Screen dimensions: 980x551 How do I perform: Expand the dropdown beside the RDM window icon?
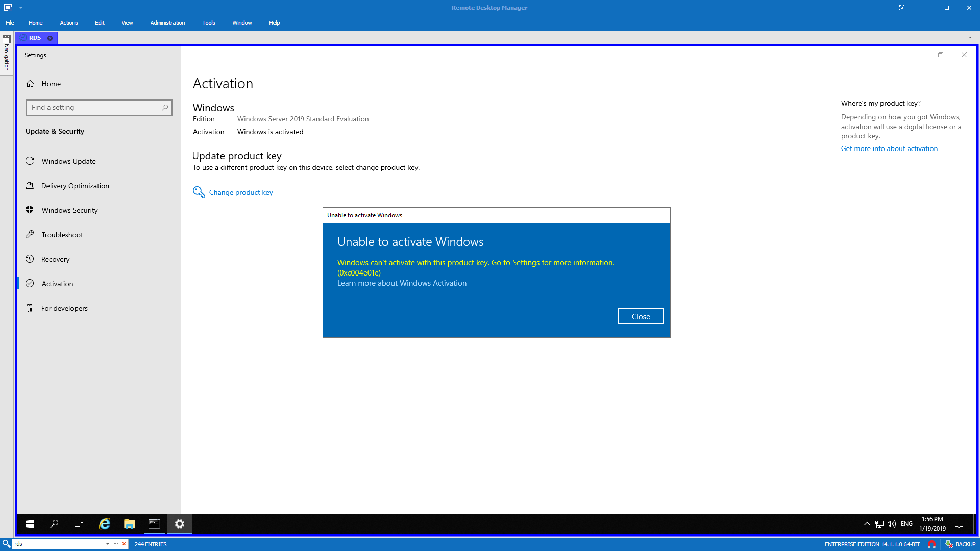click(x=21, y=8)
